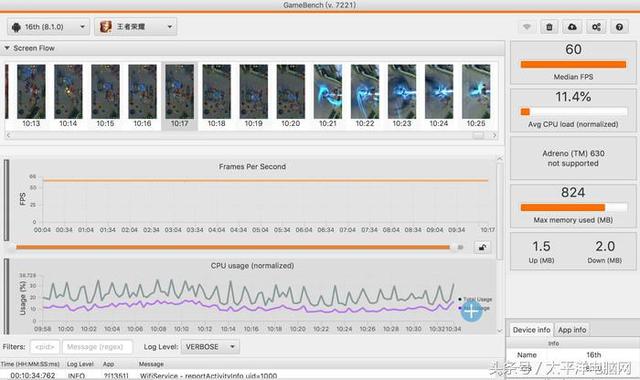Viewport: 640px width, 380px height.
Task: Click the cloud upload icon
Action: click(x=572, y=27)
